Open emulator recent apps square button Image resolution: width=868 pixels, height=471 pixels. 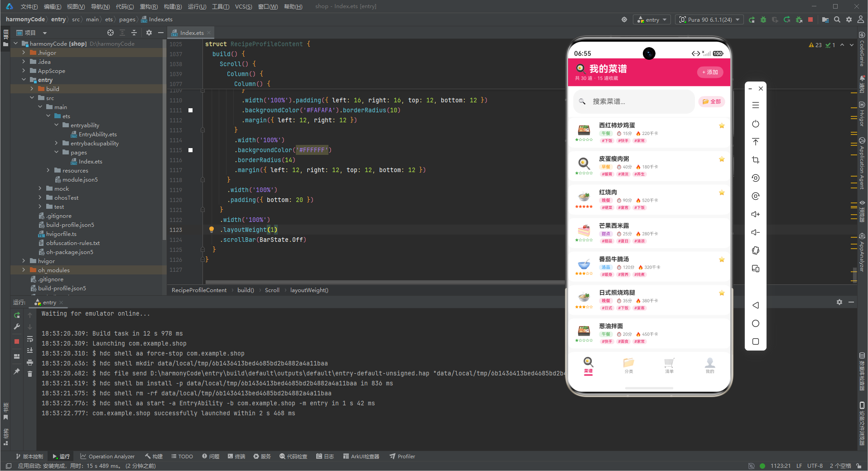click(756, 341)
